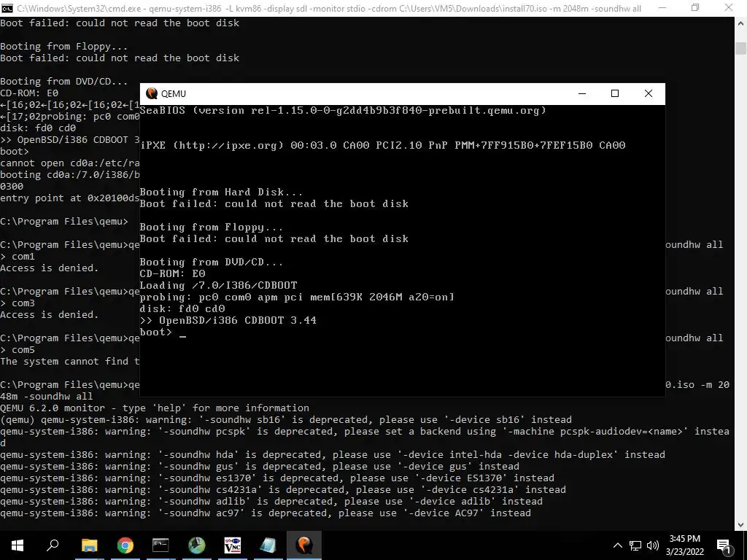
Task: Close the cmd.exe window
Action: click(x=729, y=8)
